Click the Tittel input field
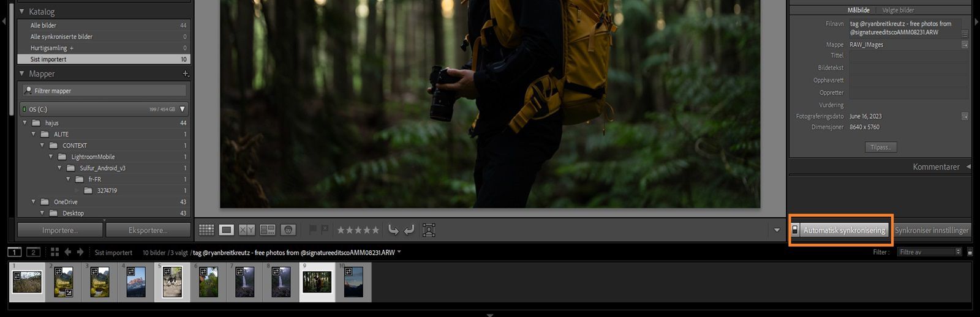Image resolution: width=980 pixels, height=317 pixels. 908,56
